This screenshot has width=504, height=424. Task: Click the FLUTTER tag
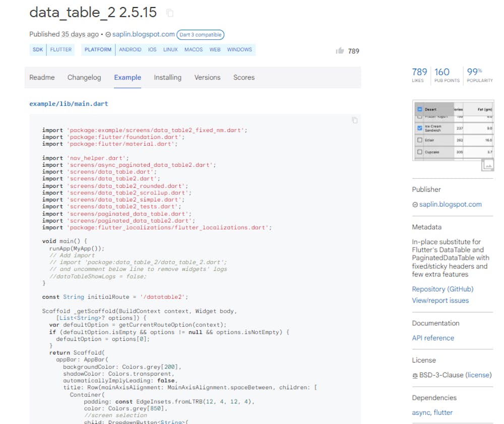(x=61, y=50)
